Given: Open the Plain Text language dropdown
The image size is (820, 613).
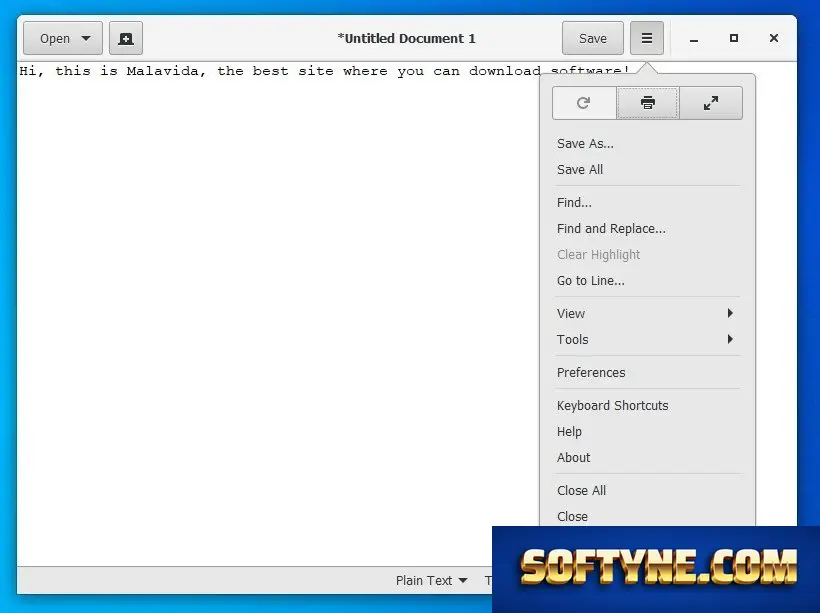Looking at the screenshot, I should tap(431, 581).
